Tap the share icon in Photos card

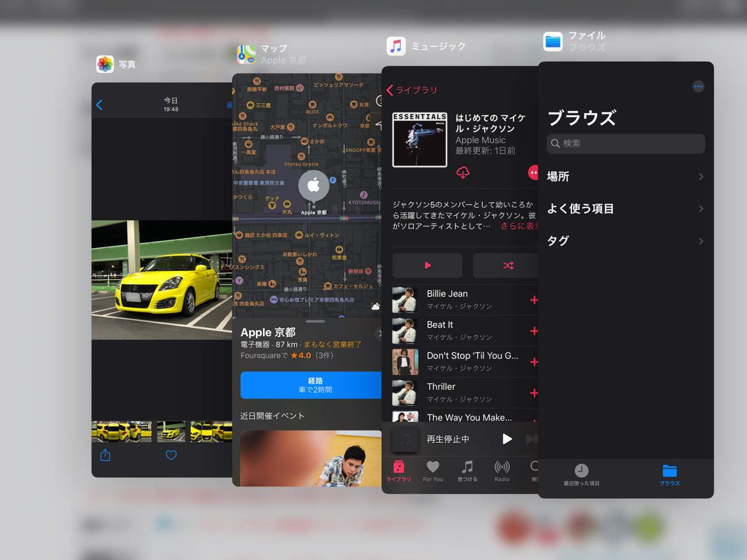105,455
